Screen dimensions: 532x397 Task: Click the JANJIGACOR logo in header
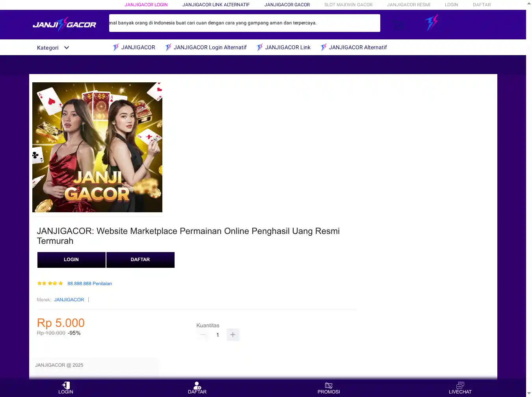click(64, 24)
